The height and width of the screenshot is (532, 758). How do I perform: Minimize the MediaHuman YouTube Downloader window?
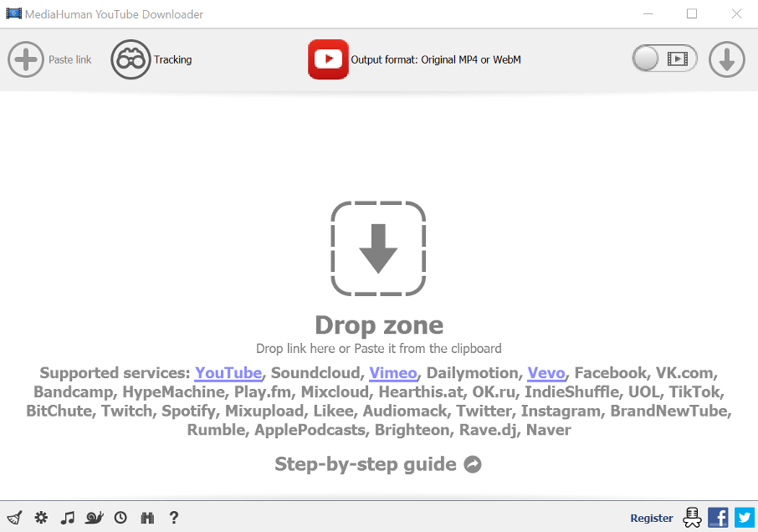point(648,13)
